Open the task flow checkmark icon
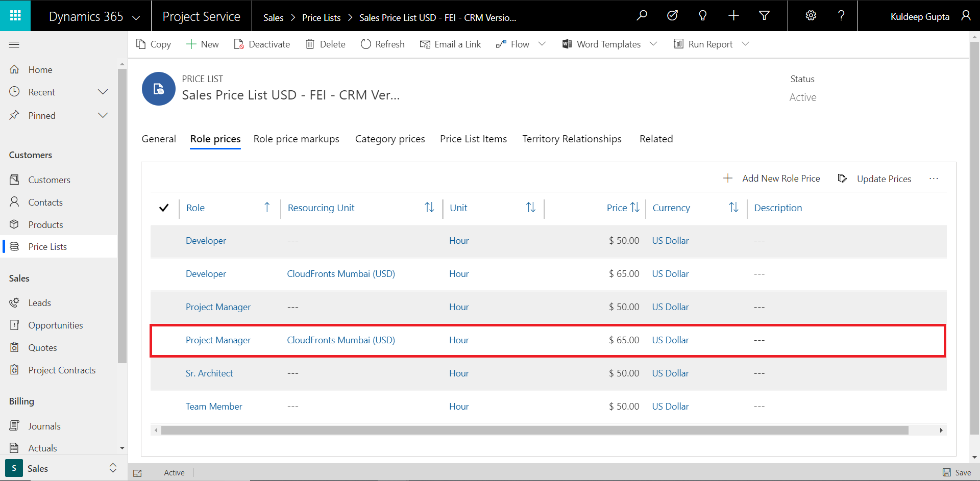The width and height of the screenshot is (980, 481). (673, 16)
